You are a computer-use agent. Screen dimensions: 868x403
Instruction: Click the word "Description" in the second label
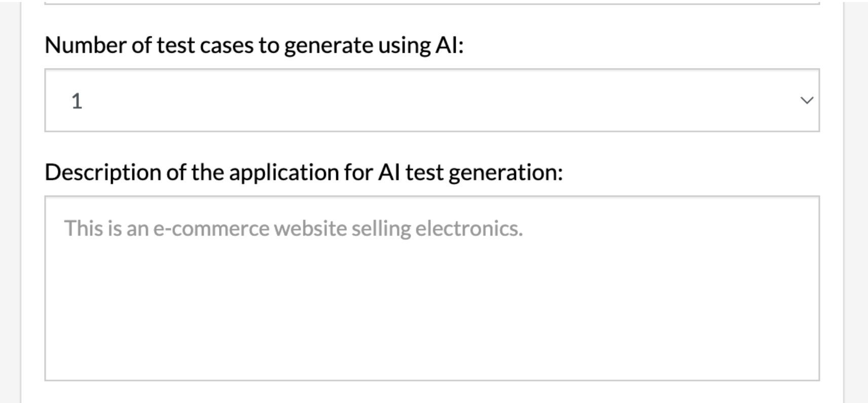[x=102, y=172]
